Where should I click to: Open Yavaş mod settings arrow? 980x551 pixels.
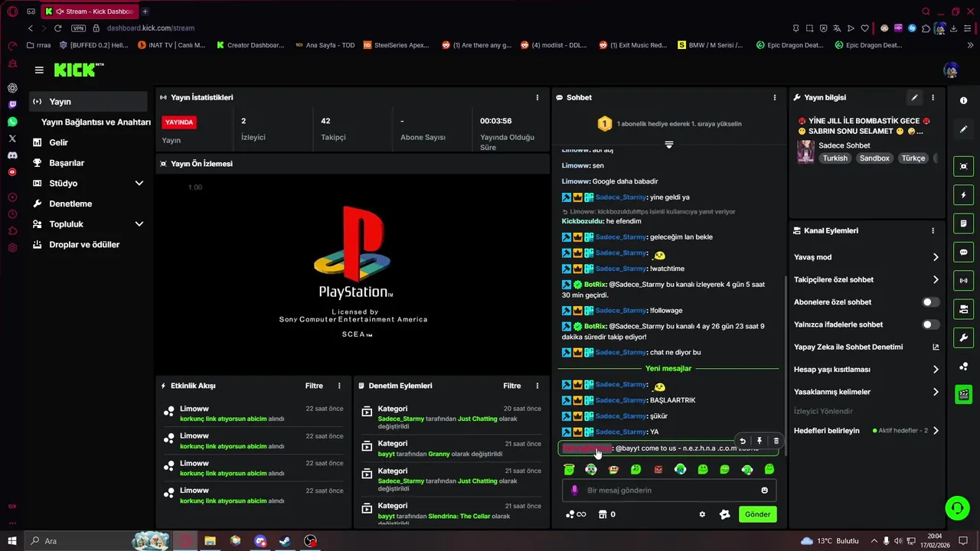(935, 257)
